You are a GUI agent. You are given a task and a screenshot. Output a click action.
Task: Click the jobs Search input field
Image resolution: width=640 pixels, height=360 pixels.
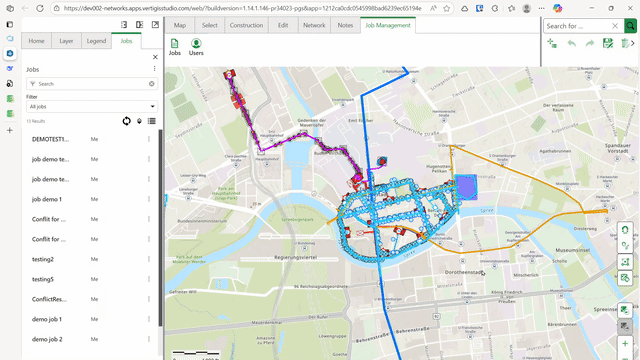coord(92,84)
